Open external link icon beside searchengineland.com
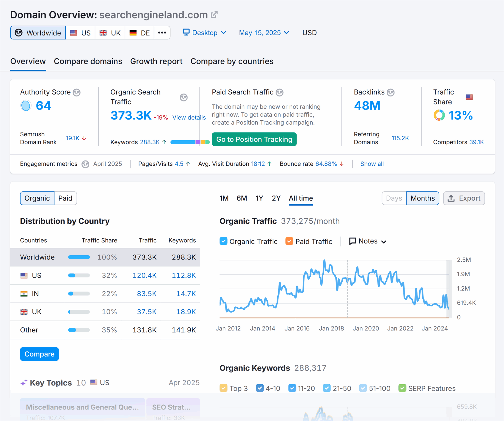The width and height of the screenshot is (504, 421). (214, 15)
